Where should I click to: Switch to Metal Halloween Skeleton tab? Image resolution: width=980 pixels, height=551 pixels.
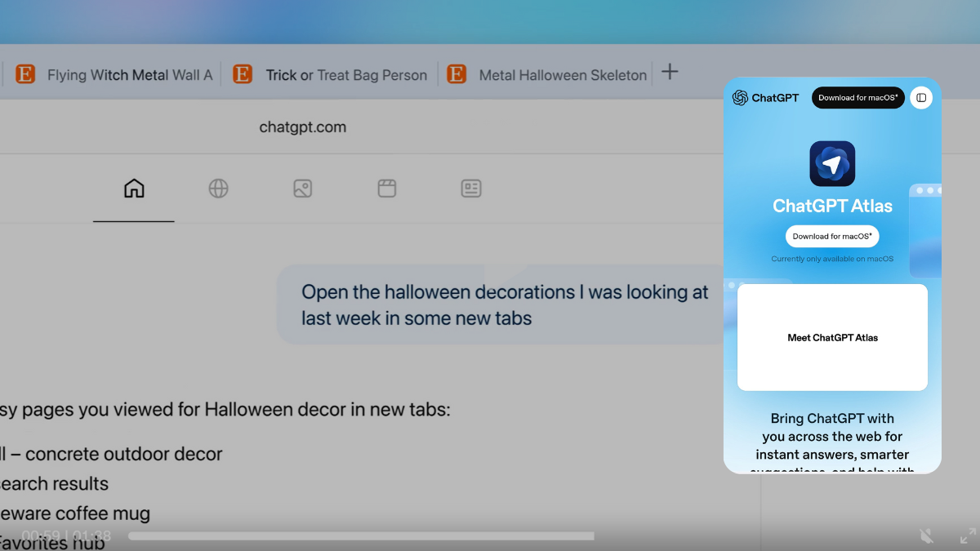tap(548, 75)
